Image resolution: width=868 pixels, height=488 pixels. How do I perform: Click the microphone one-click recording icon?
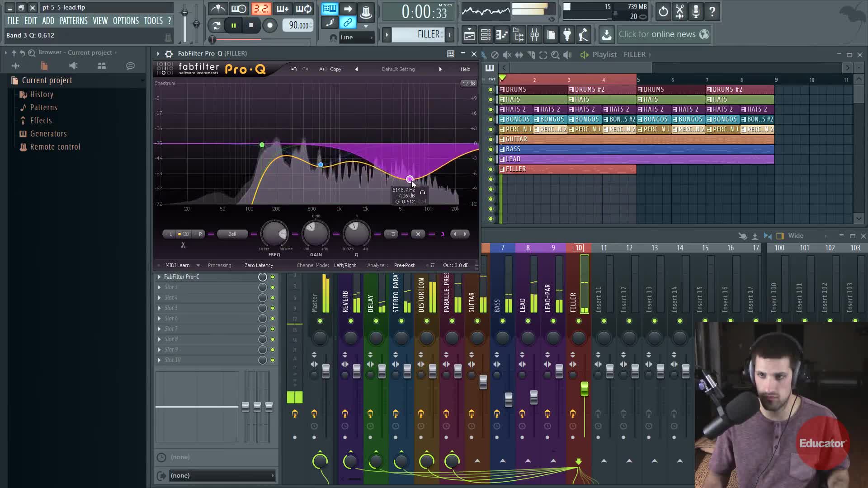point(696,12)
